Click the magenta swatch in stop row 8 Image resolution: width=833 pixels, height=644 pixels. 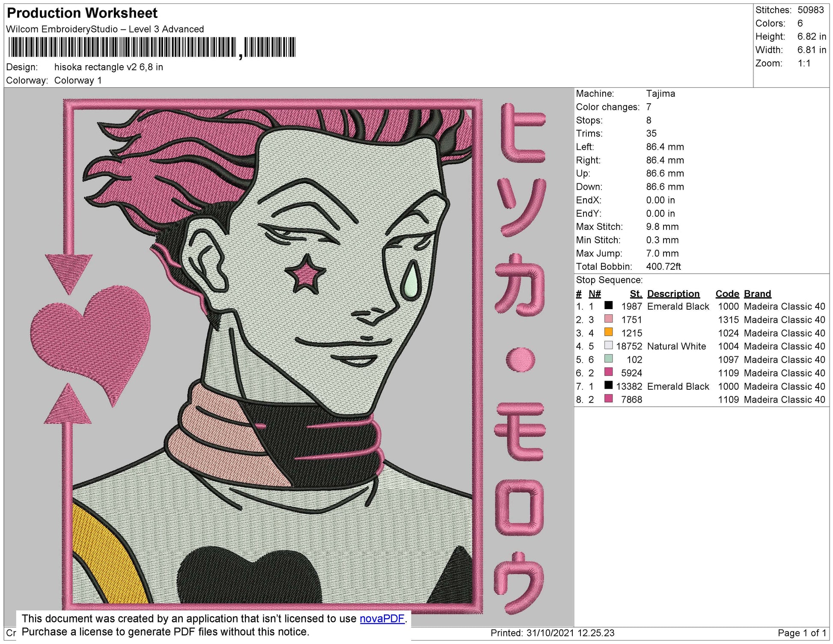pos(608,399)
